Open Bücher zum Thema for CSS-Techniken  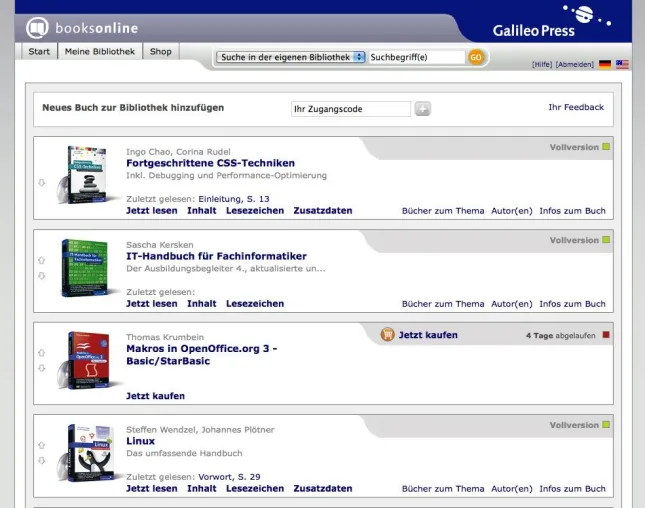[x=443, y=211]
